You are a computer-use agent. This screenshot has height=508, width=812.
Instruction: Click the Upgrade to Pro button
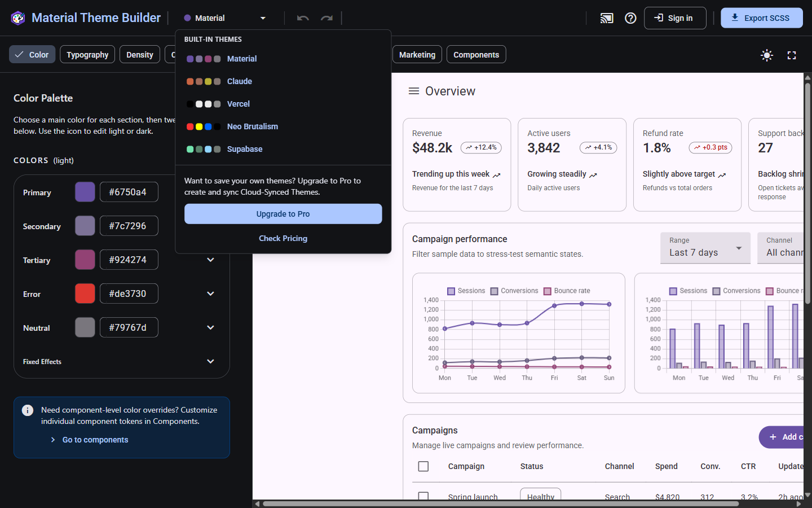click(x=283, y=214)
